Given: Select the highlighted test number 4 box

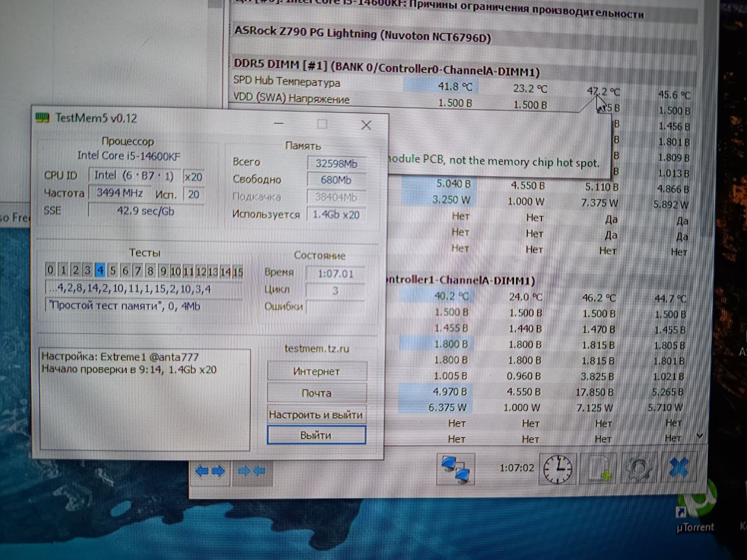Looking at the screenshot, I should coord(100,270).
